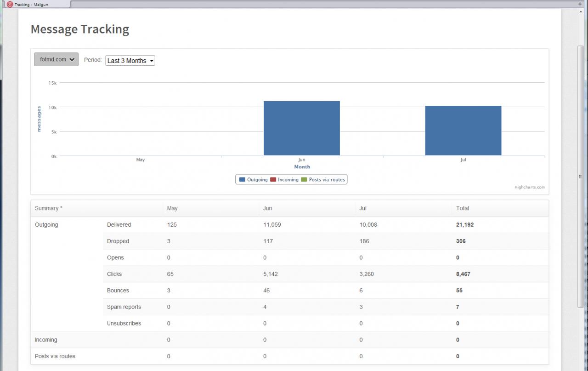Click the blue Outgoing legend swatch
This screenshot has height=371, width=588.
[x=242, y=180]
